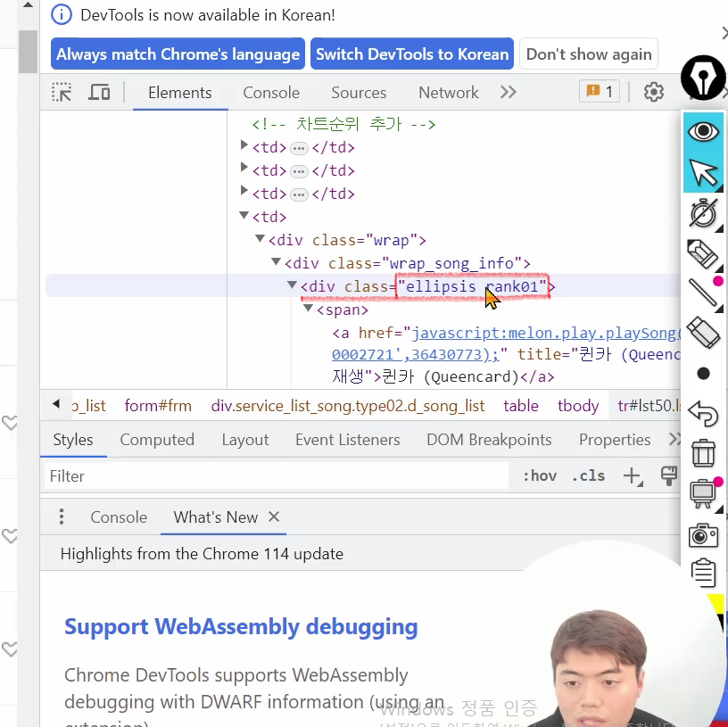The height and width of the screenshot is (727, 728).
Task: Select the 차트순위 추가 comment line
Action: 343,124
